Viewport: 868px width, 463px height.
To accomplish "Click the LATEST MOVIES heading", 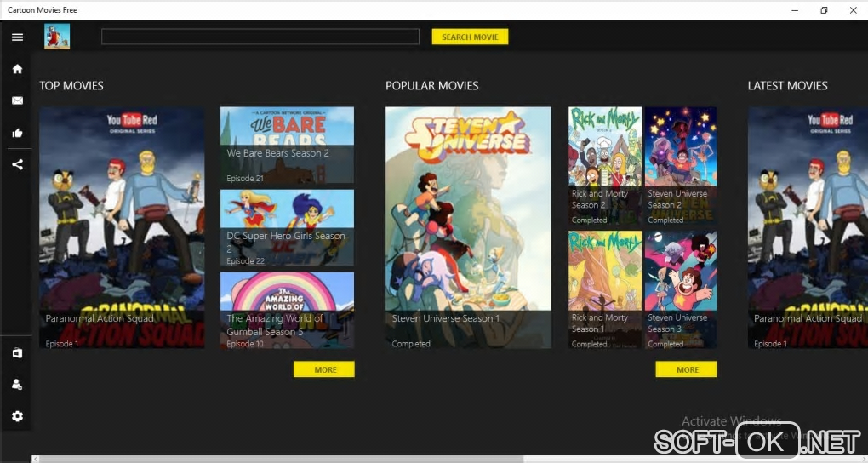I will click(788, 86).
